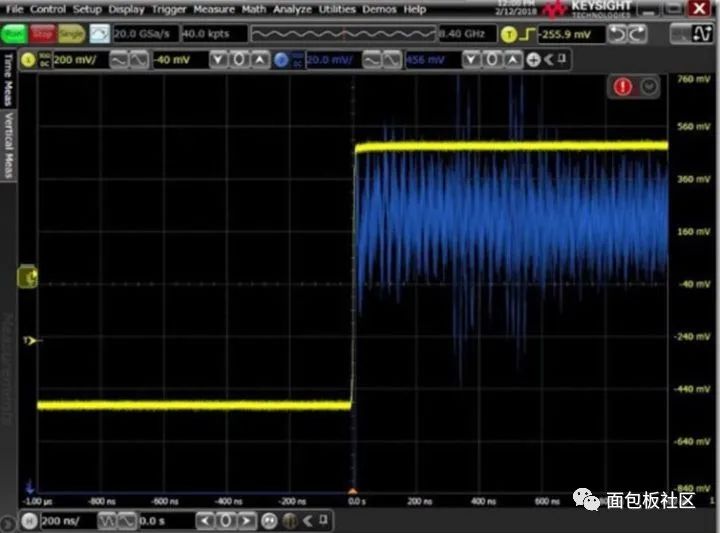Move horizontal position left arrow
The width and height of the screenshot is (720, 533).
point(205,521)
